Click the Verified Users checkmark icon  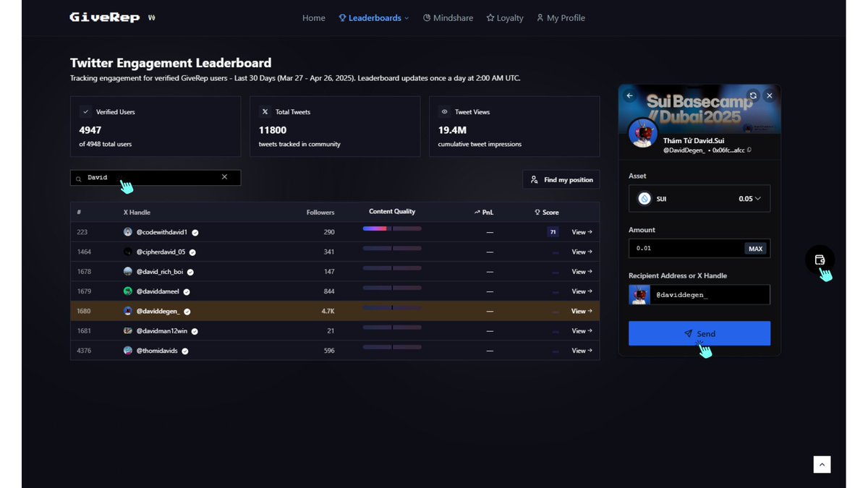pos(85,112)
